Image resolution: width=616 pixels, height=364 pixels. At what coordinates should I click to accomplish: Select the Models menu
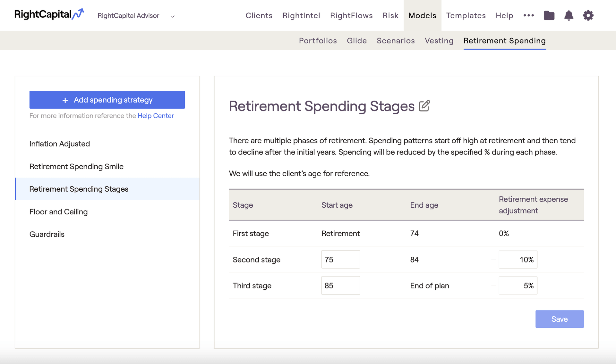pyautogui.click(x=422, y=15)
